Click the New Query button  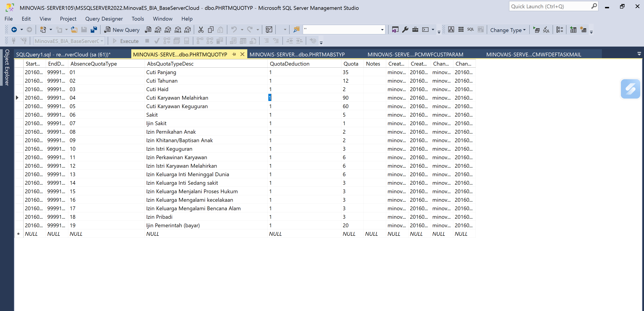tap(122, 30)
